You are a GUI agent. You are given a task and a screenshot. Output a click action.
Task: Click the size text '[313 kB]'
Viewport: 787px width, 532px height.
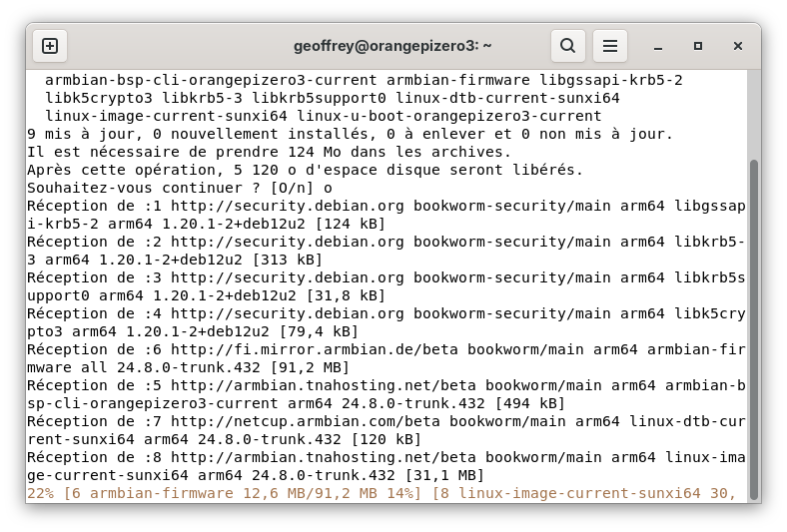tap(287, 260)
